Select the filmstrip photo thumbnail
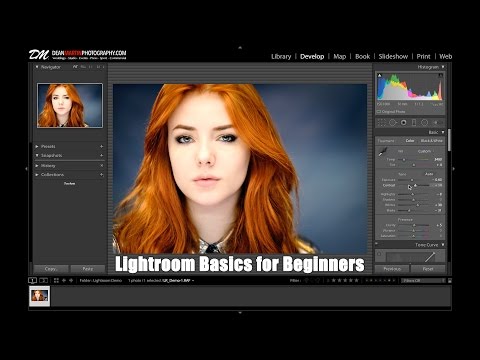This screenshot has height=360, width=480. 40,296
